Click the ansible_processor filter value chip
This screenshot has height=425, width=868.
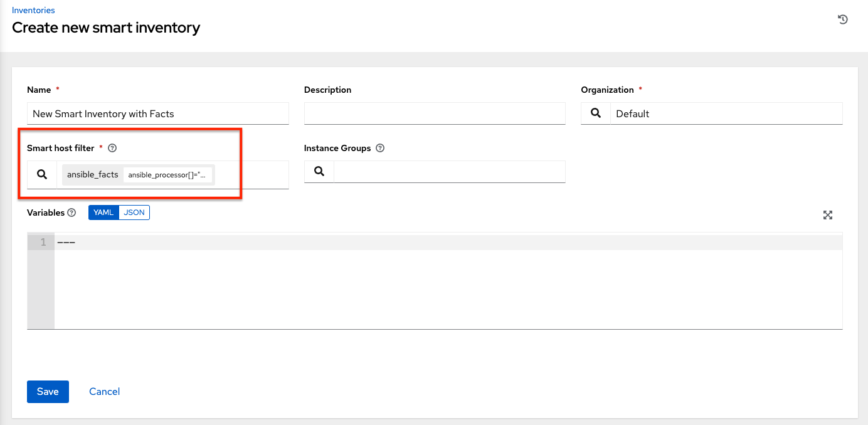tap(168, 174)
